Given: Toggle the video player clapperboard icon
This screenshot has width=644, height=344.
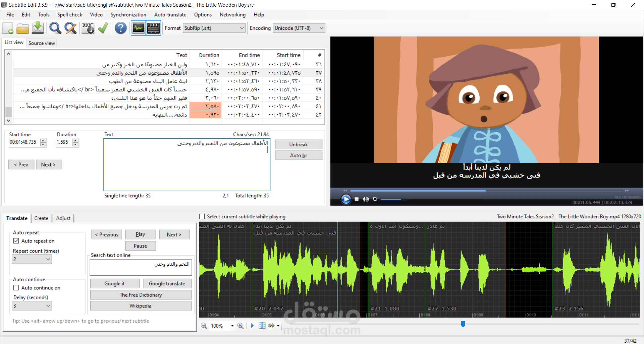Looking at the screenshot, I should click(x=154, y=28).
